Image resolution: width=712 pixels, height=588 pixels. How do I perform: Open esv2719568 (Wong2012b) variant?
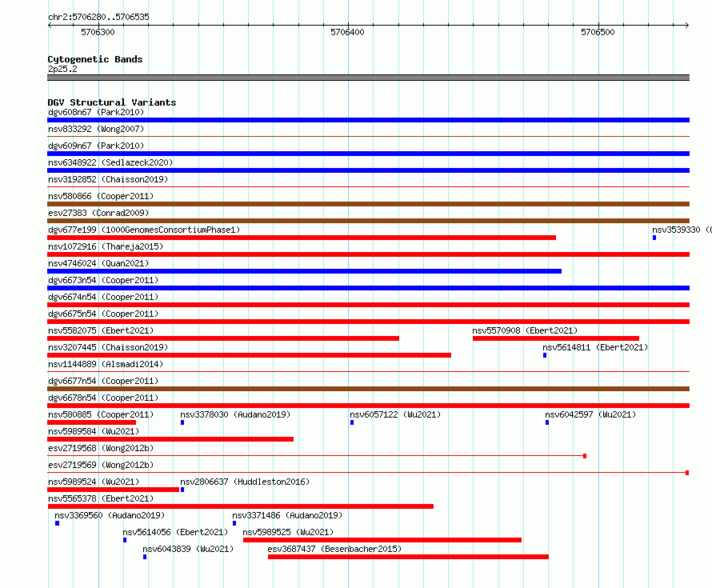[101, 448]
